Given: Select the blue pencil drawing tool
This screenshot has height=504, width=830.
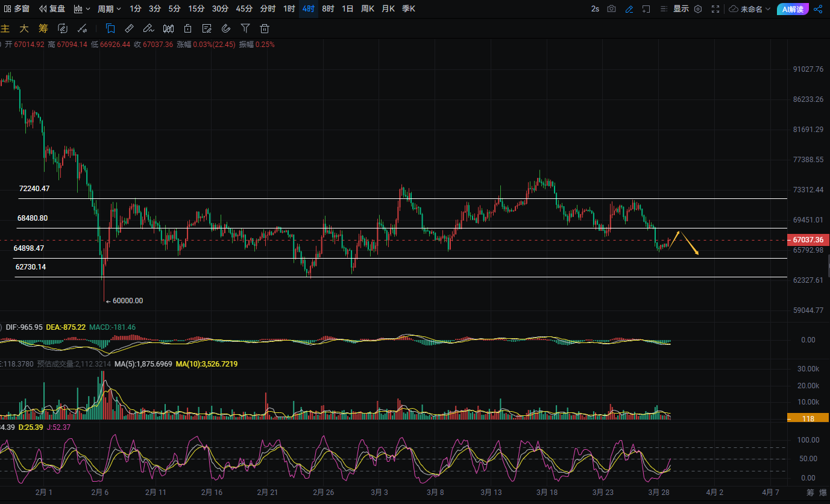Looking at the screenshot, I should (629, 9).
